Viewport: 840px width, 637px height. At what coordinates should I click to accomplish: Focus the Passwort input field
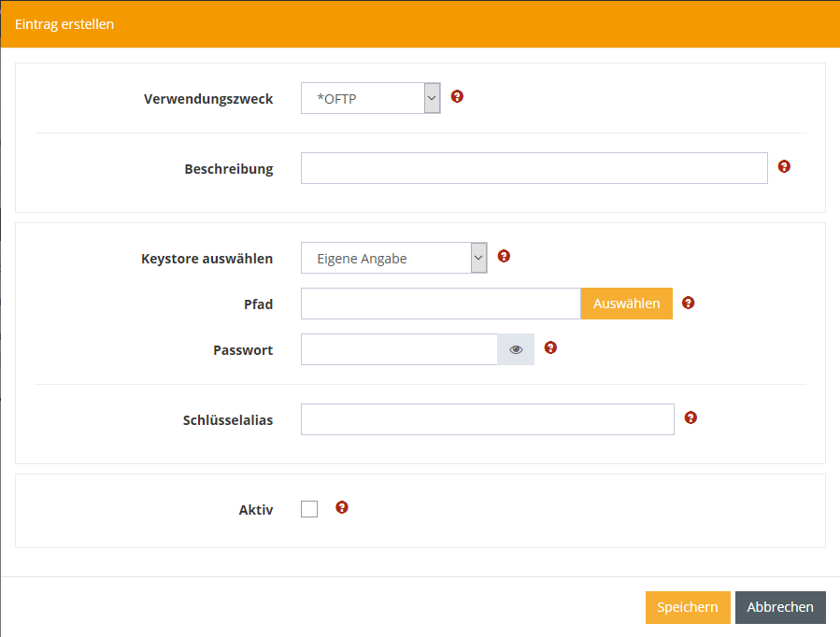(x=398, y=349)
